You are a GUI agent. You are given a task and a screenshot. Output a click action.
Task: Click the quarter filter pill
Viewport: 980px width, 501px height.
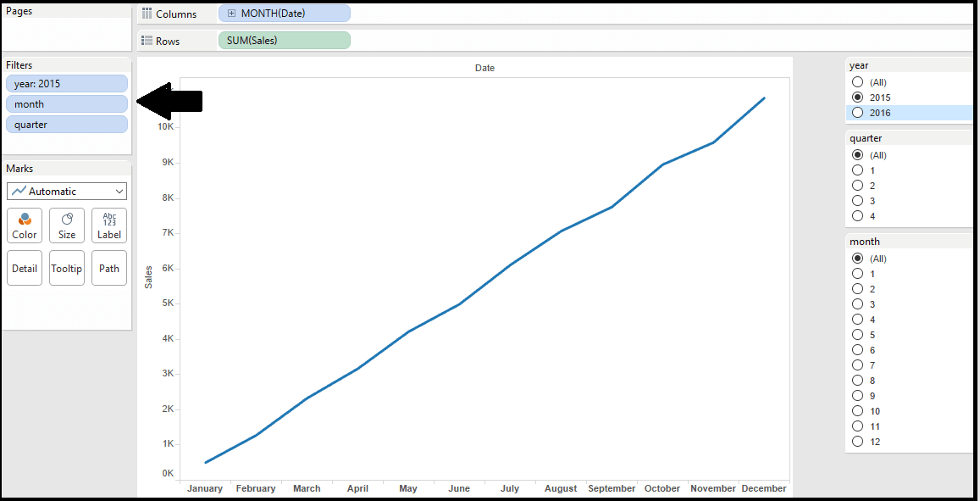click(x=66, y=124)
